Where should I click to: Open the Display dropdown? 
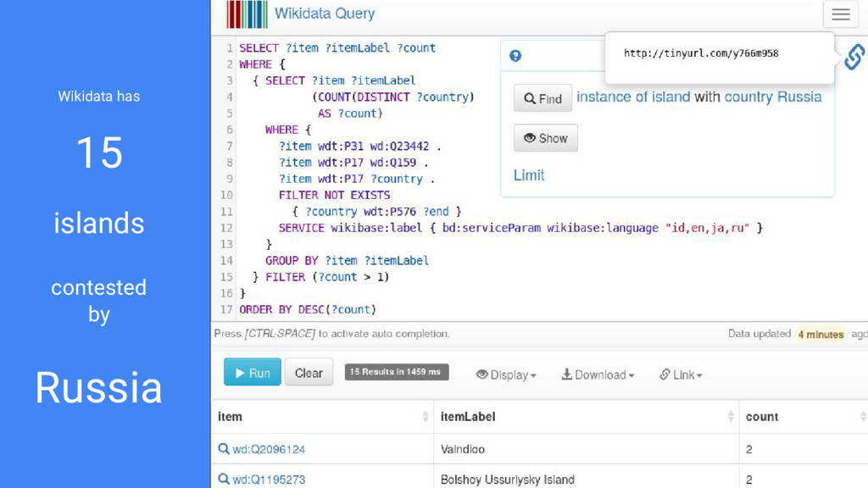click(506, 374)
